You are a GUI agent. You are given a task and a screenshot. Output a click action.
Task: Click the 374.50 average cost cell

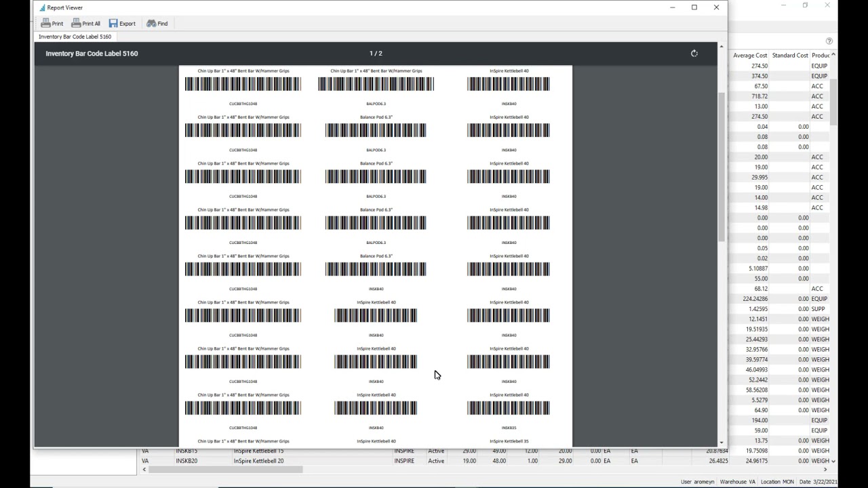(x=749, y=76)
